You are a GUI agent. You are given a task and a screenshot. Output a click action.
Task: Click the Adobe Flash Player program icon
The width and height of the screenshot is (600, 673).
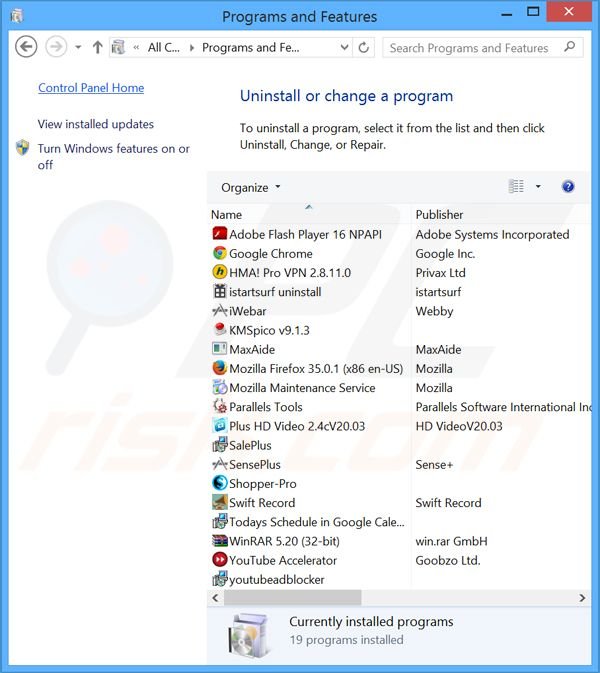(219, 234)
